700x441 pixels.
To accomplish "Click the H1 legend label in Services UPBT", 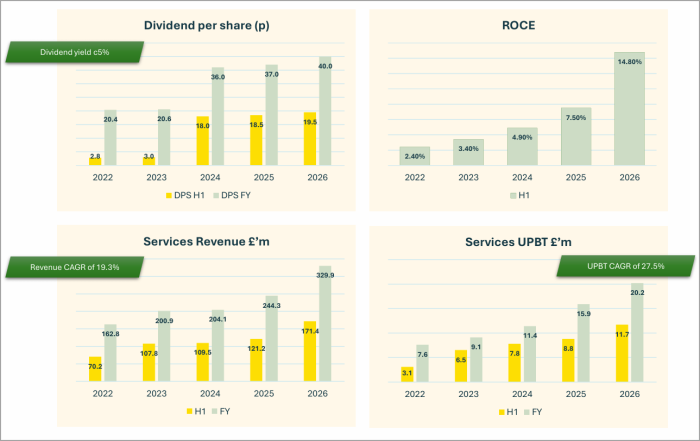I will point(512,412).
